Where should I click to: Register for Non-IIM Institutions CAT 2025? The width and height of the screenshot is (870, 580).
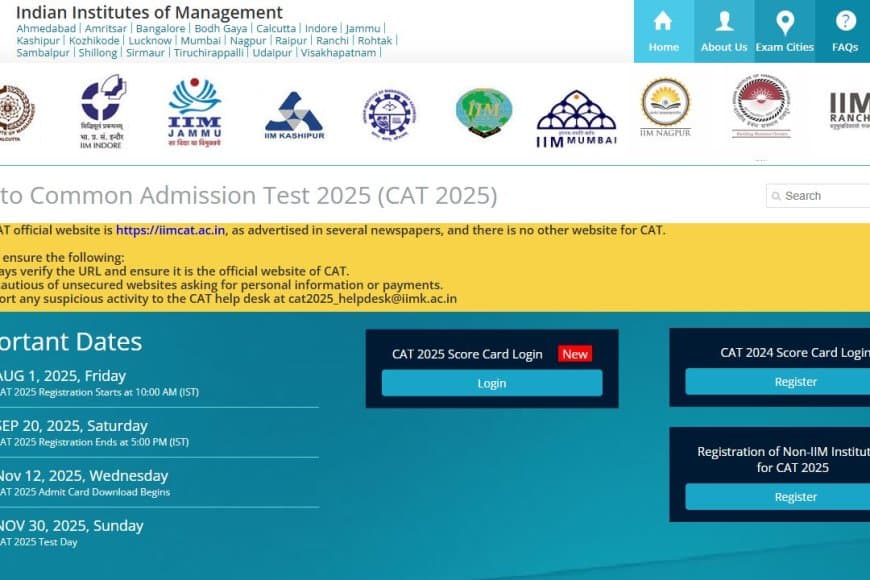point(795,496)
